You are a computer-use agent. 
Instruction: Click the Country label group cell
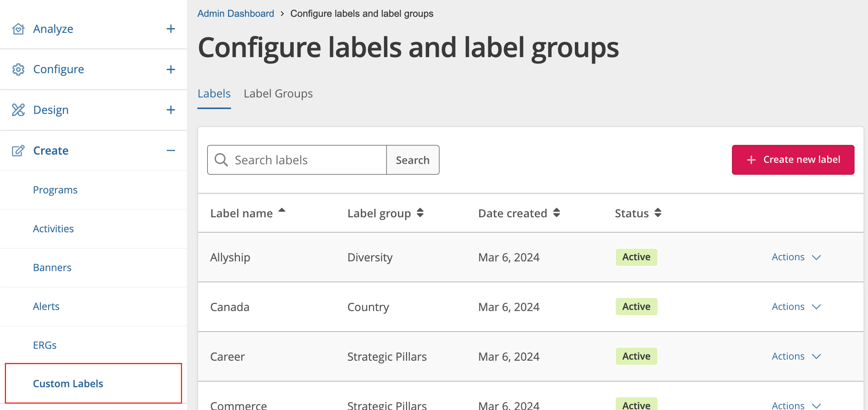coord(368,307)
